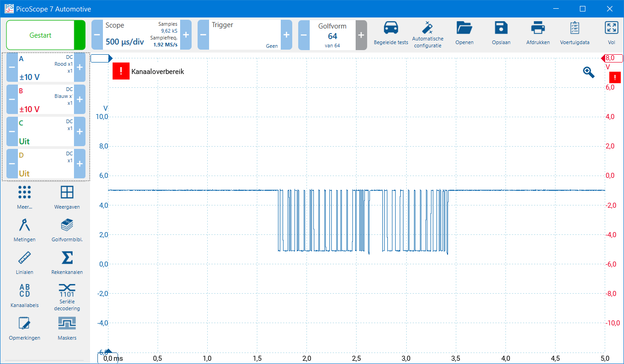This screenshot has height=364, width=624.
Task: Toggle the green Gestart run button
Action: coord(40,35)
